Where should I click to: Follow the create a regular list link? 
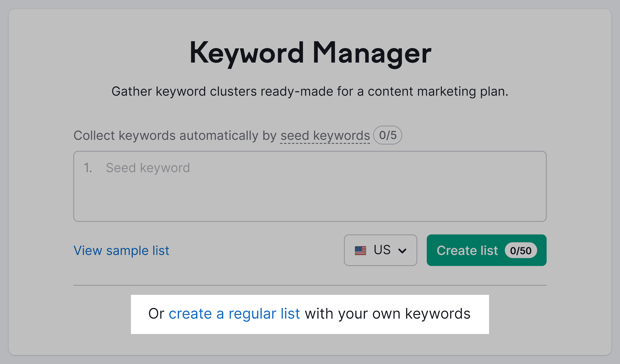234,313
